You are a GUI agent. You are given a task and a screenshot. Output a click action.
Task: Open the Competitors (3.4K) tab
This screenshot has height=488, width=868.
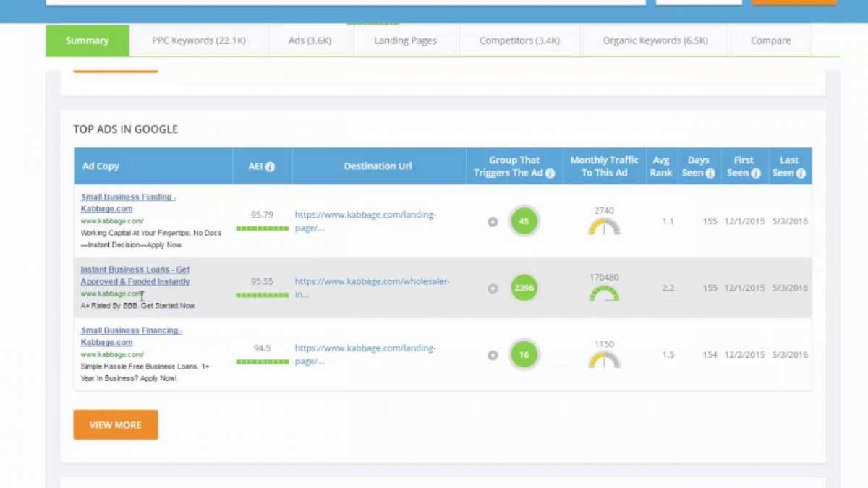519,40
